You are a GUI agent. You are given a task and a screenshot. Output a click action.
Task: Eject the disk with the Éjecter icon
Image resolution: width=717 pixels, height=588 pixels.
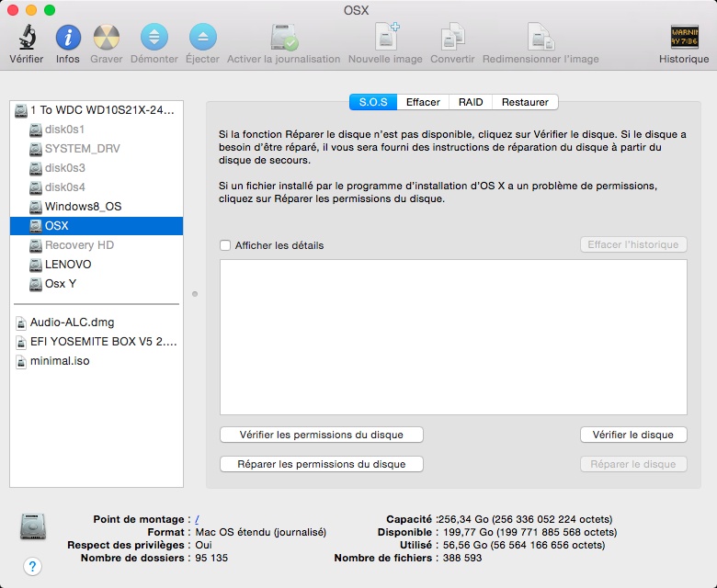(202, 39)
